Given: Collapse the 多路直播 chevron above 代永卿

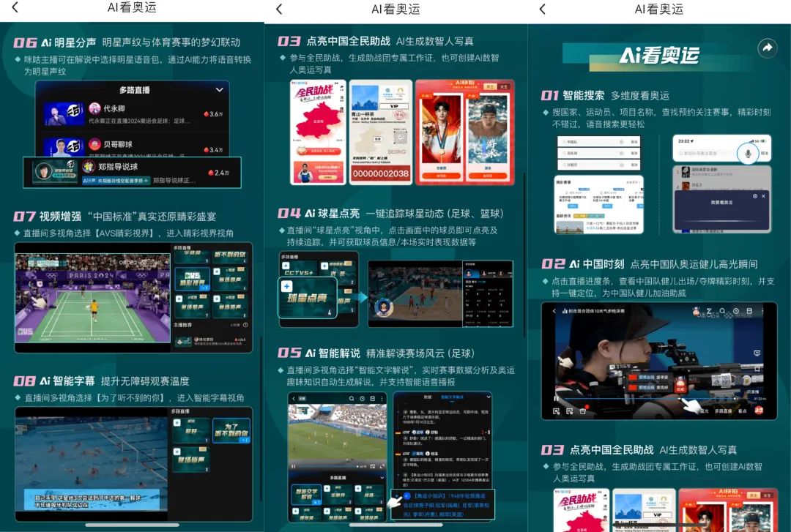Looking at the screenshot, I should pyautogui.click(x=220, y=90).
